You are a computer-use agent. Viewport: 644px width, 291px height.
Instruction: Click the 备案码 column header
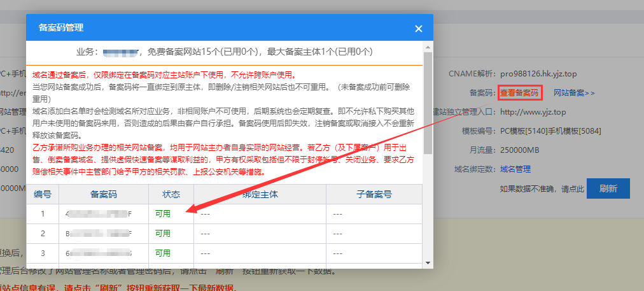point(104,194)
